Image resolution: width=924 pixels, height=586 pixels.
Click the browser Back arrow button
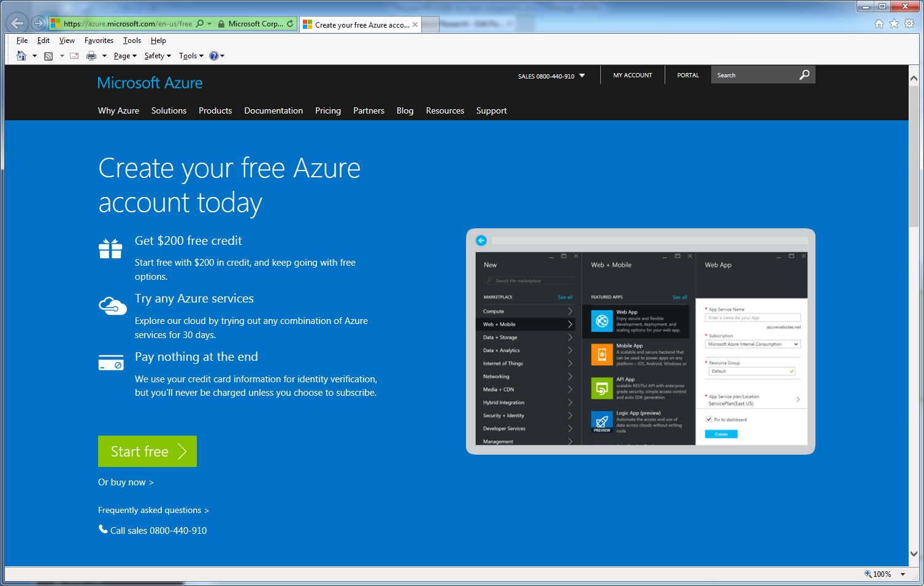click(x=17, y=23)
